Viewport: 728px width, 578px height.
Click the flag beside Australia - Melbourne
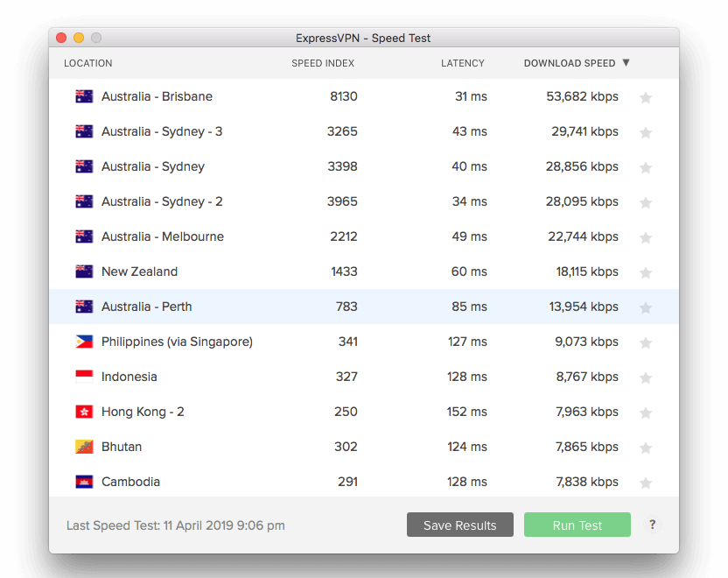pyautogui.click(x=84, y=236)
